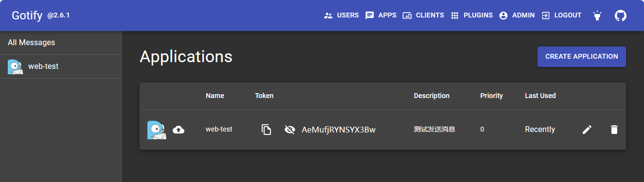Open web-test messages in sidebar

(60, 66)
